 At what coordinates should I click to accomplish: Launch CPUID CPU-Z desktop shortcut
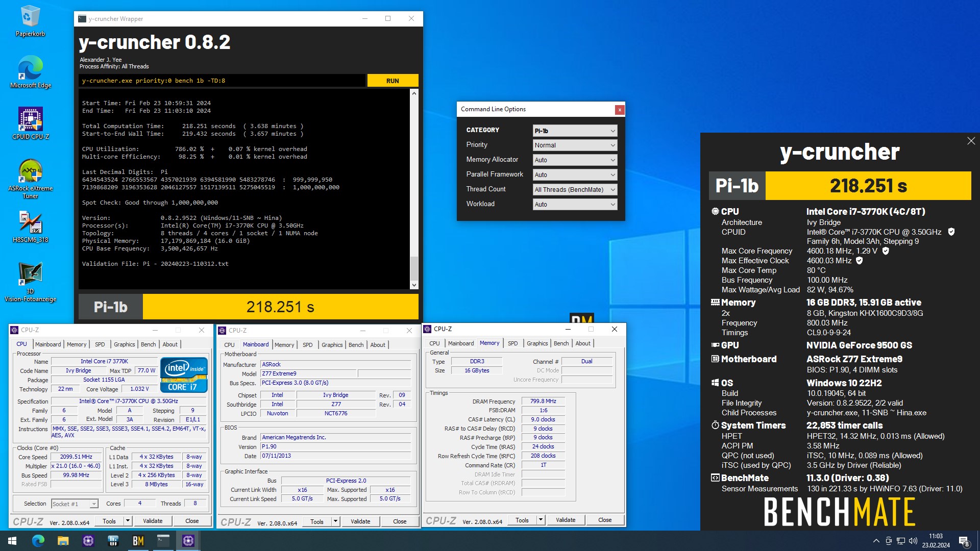click(x=30, y=123)
